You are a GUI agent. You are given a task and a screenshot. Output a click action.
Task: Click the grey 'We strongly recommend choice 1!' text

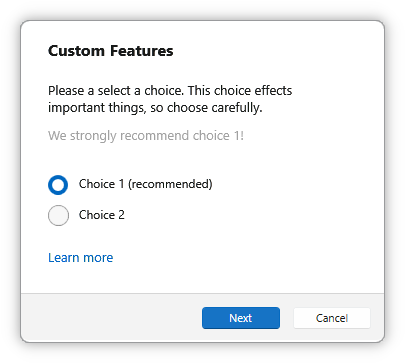click(x=146, y=136)
